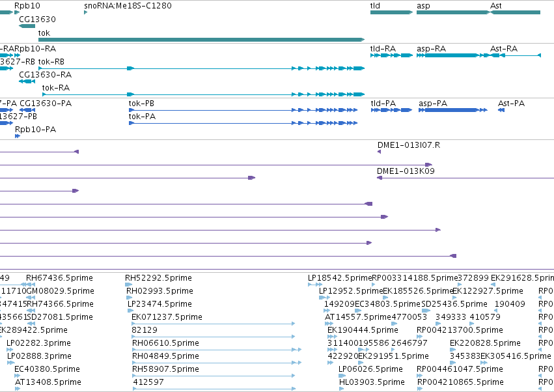The height and width of the screenshot is (392, 554).
Task: Click the RH67436.5prime EST label
Action: tap(59, 278)
